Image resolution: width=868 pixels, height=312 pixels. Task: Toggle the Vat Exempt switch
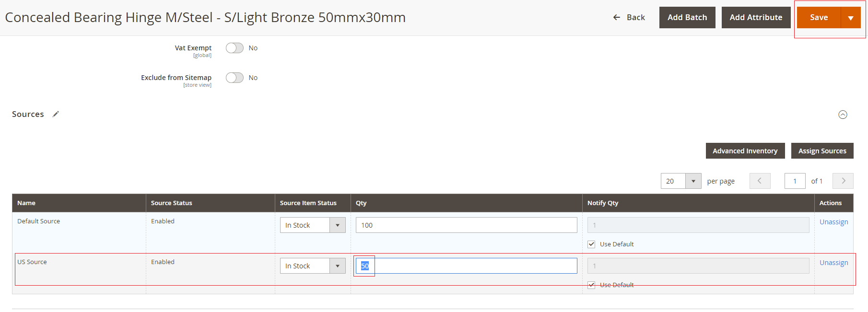coord(235,48)
